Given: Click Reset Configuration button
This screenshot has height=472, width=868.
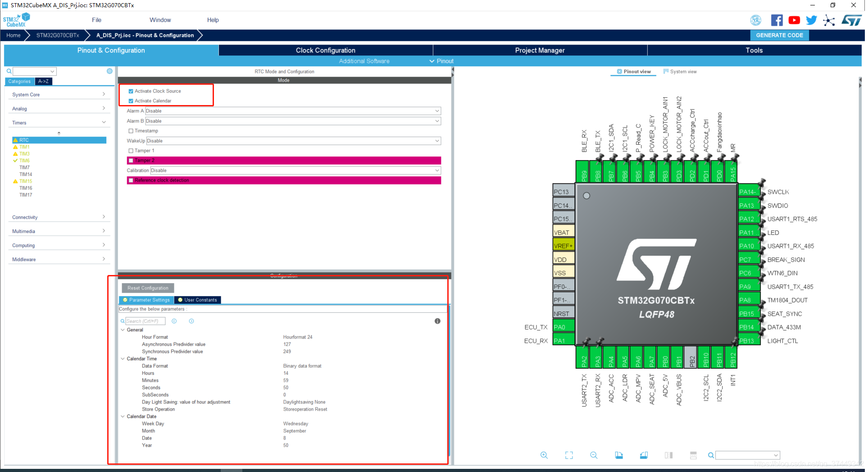Looking at the screenshot, I should click(x=148, y=288).
